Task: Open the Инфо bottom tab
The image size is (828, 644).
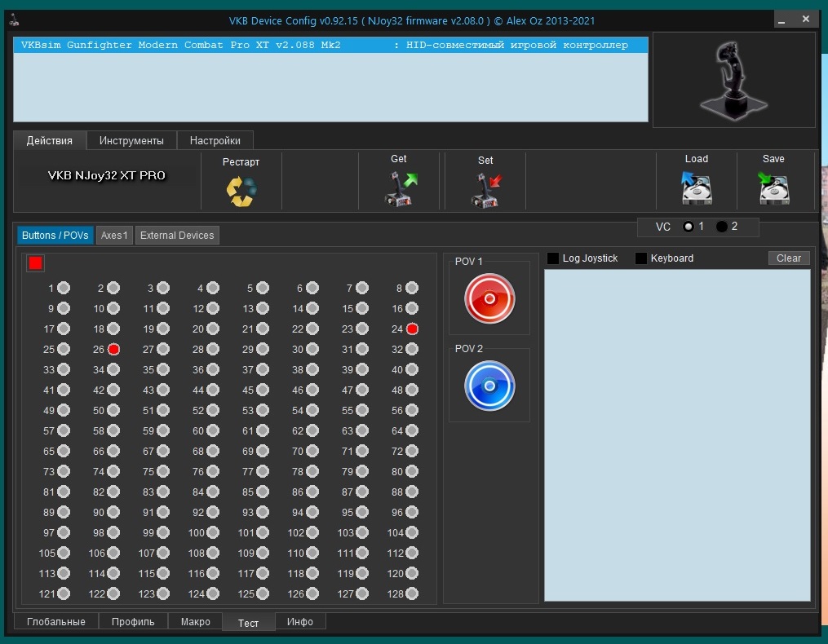Action: tap(300, 622)
